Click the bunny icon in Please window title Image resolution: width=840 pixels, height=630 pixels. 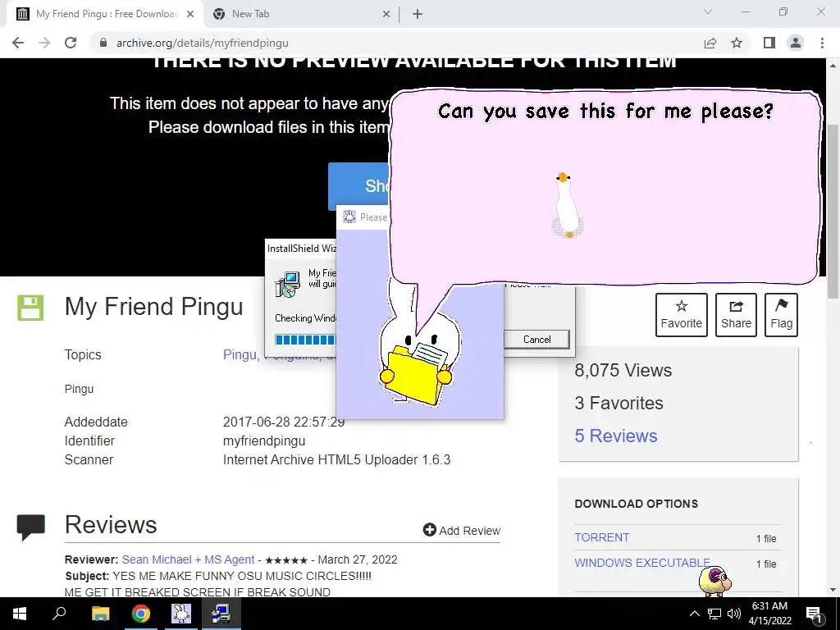pos(349,217)
